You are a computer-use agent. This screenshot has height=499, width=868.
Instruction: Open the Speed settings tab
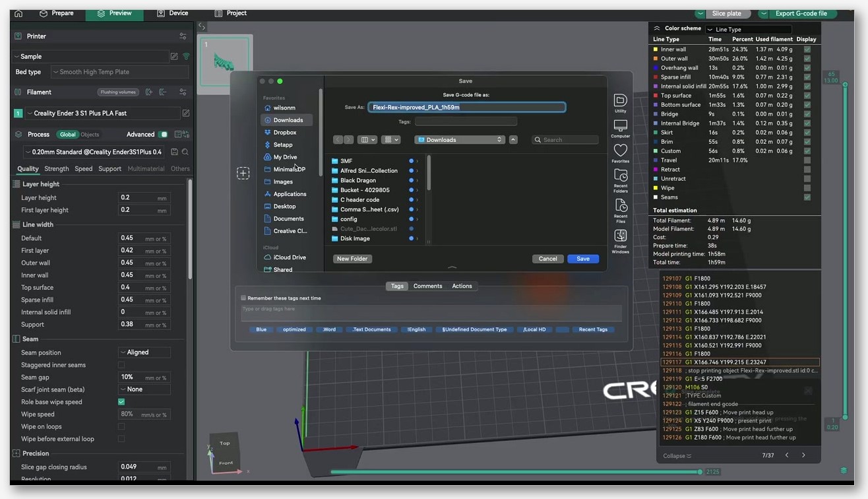point(84,169)
